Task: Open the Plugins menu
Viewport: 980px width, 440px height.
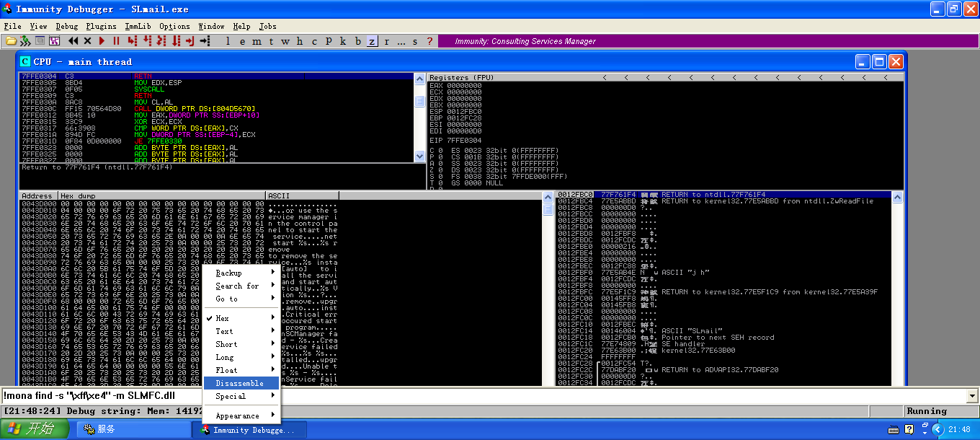Action: (x=101, y=26)
